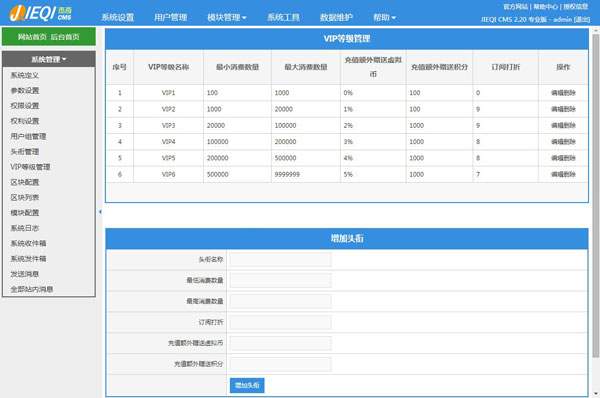Image resolution: width=600 pixels, height=398 pixels.
Task: Focus the 最低消费数量 input field
Action: [x=280, y=281]
